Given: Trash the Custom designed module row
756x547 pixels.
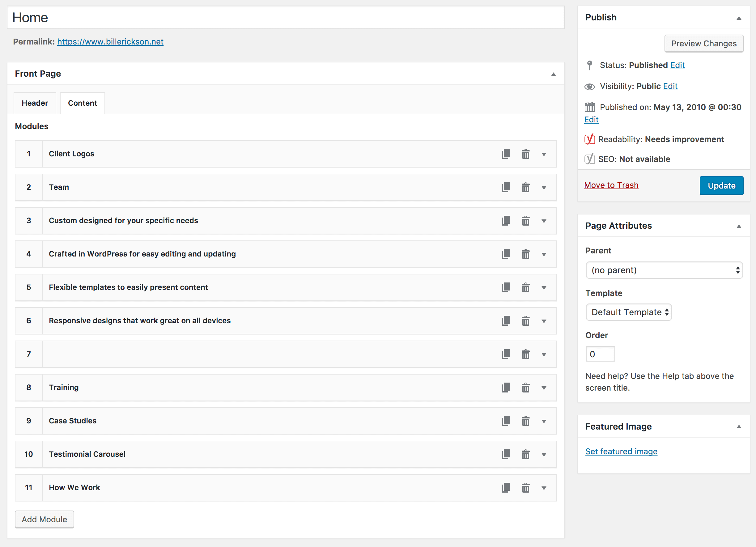Looking at the screenshot, I should tap(525, 221).
